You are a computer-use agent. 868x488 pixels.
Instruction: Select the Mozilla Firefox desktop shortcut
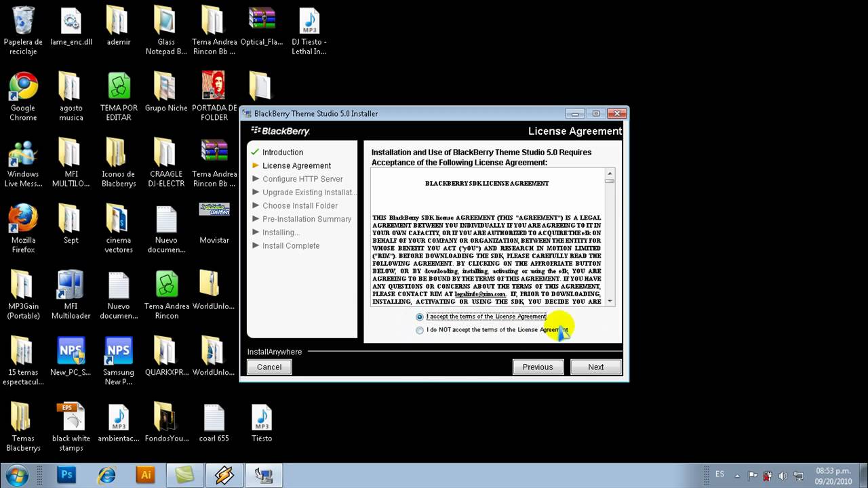pos(23,229)
